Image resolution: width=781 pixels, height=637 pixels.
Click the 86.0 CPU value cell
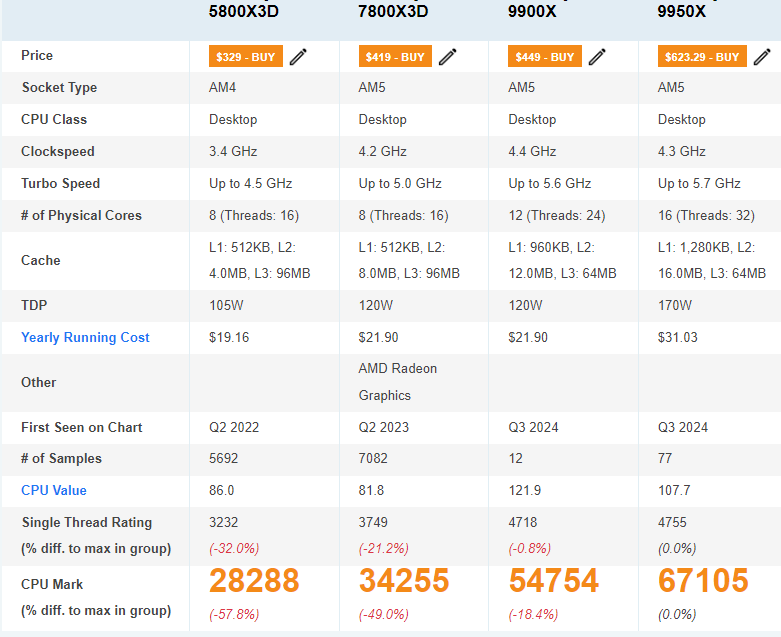pyautogui.click(x=222, y=490)
